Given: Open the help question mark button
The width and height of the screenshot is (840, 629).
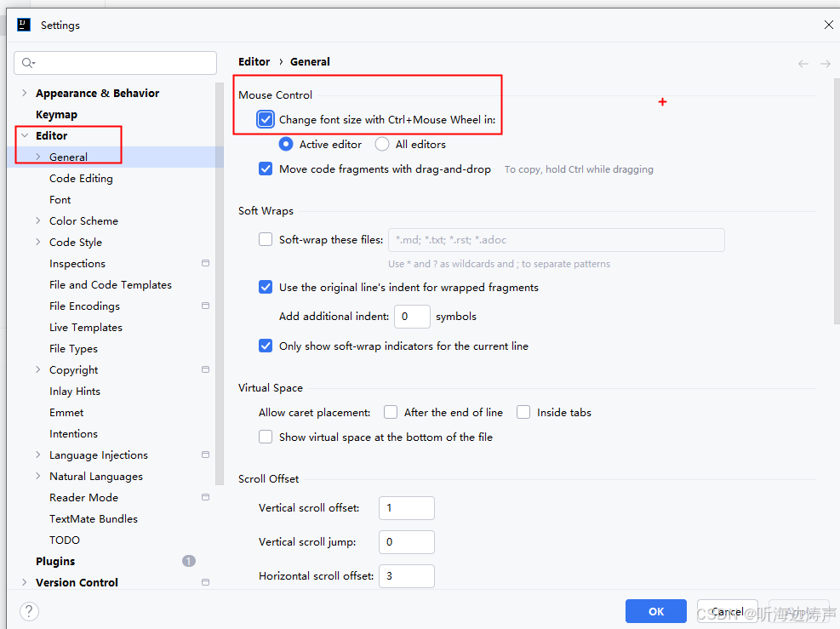Looking at the screenshot, I should point(29,611).
